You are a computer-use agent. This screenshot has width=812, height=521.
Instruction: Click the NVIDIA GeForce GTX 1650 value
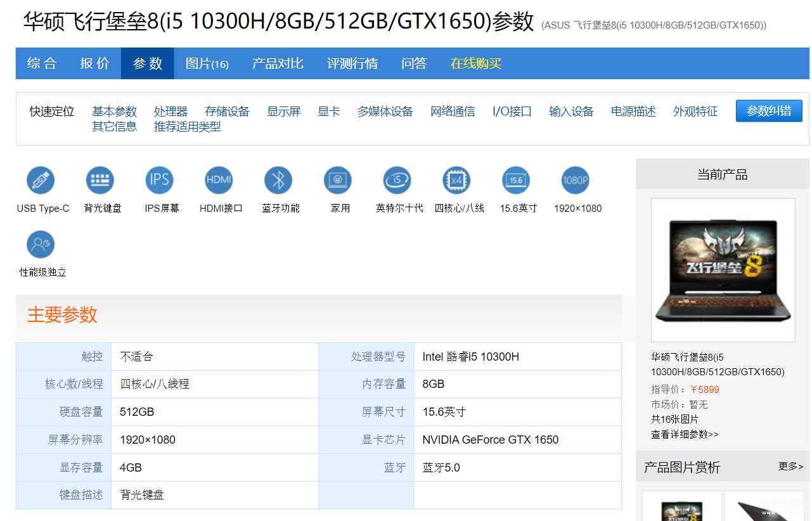coord(491,440)
